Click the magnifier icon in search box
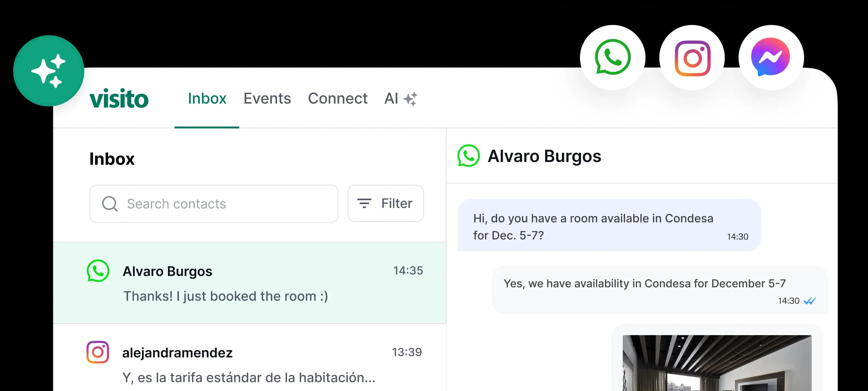The width and height of the screenshot is (868, 391). 110,204
